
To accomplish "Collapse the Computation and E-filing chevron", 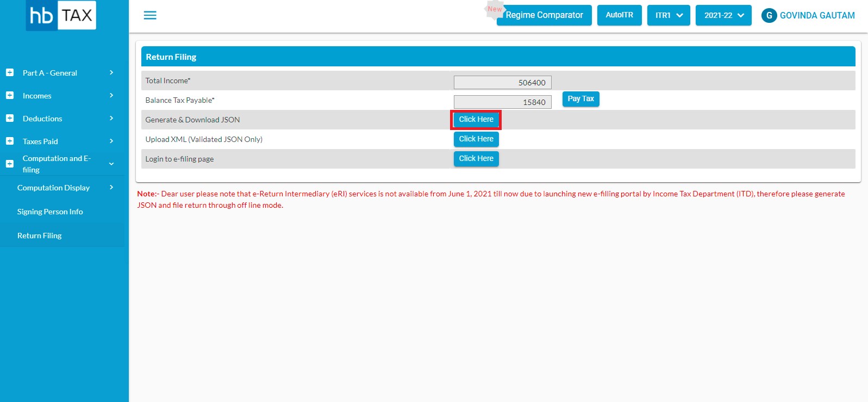I will 111,164.
